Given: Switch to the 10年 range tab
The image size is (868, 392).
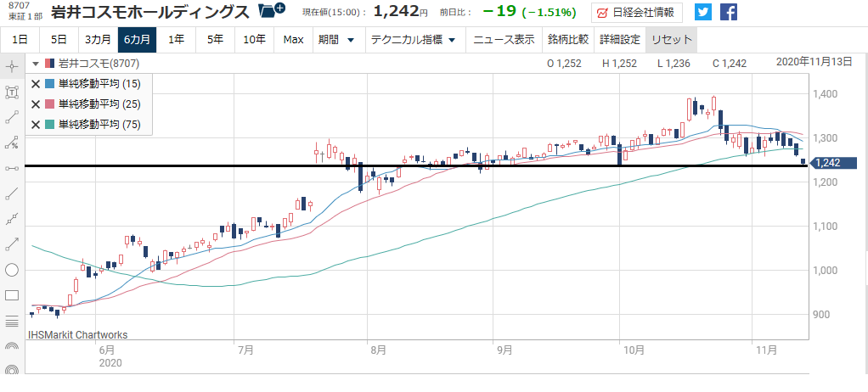Looking at the screenshot, I should [x=254, y=40].
